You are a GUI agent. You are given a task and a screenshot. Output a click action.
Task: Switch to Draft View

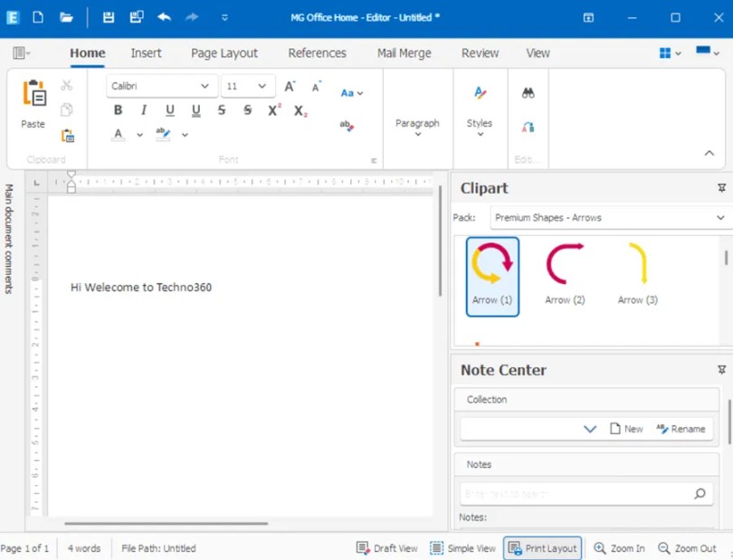click(x=387, y=548)
